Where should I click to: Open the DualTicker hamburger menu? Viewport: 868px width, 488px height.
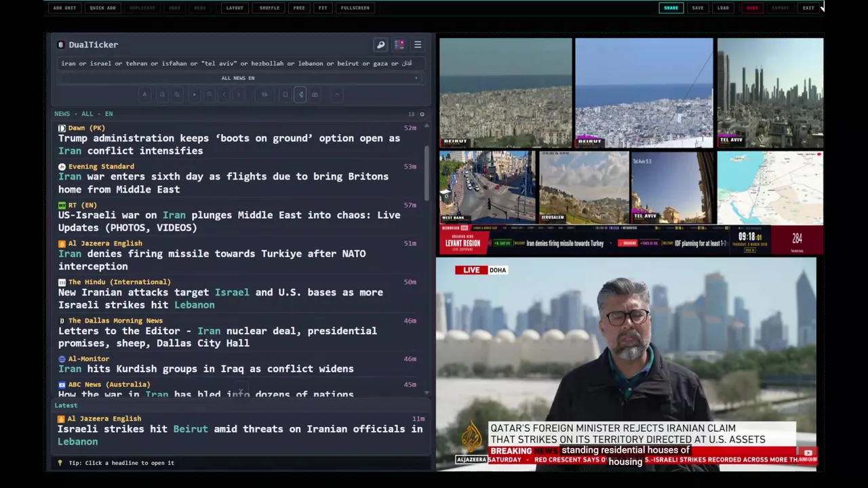tap(418, 45)
